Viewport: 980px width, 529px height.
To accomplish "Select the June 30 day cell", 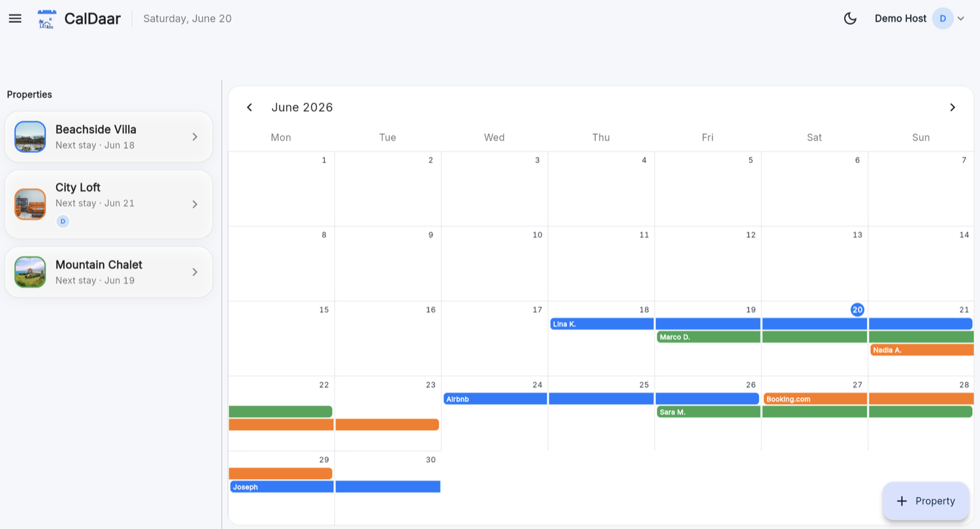I will [388, 488].
